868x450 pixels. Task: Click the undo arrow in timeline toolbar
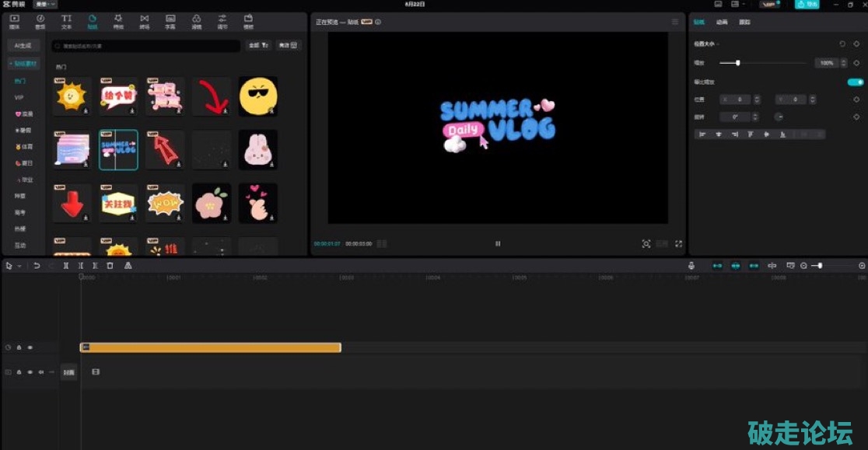(x=37, y=266)
